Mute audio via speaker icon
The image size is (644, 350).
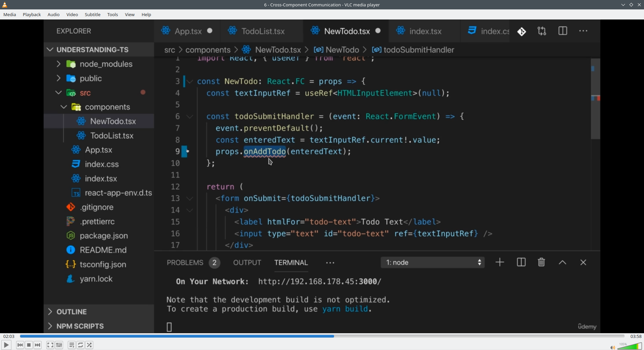612,347
